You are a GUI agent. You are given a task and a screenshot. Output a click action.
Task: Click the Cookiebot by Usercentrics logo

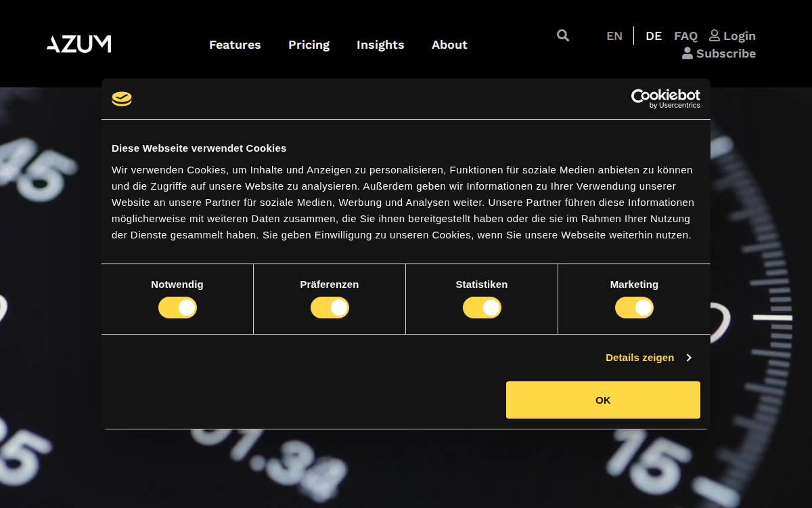coord(666,99)
